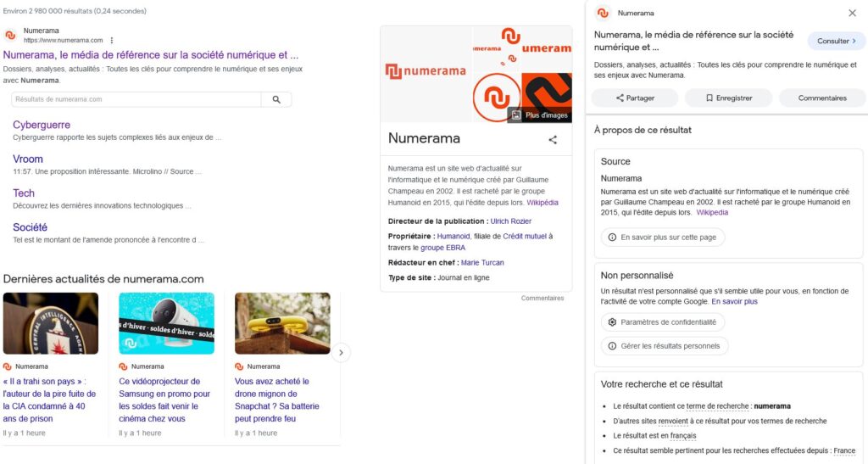Type in the 'Résultats de numerama.com' search field

tap(136, 99)
